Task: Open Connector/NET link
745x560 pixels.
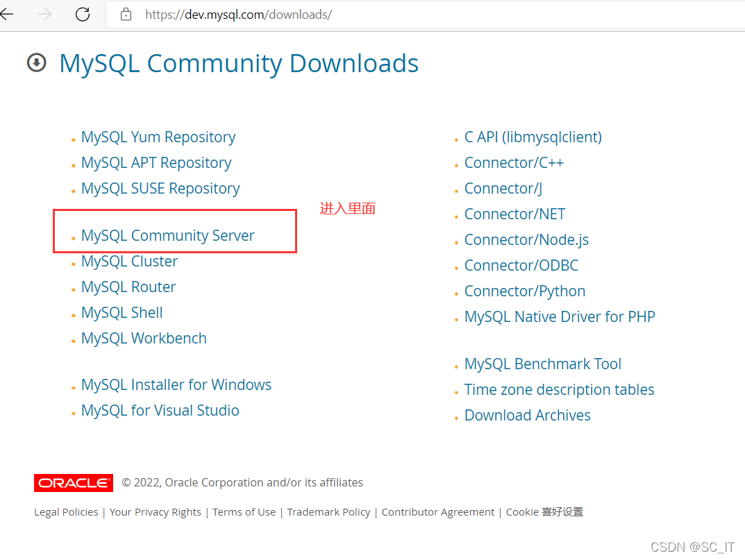Action: click(x=515, y=214)
